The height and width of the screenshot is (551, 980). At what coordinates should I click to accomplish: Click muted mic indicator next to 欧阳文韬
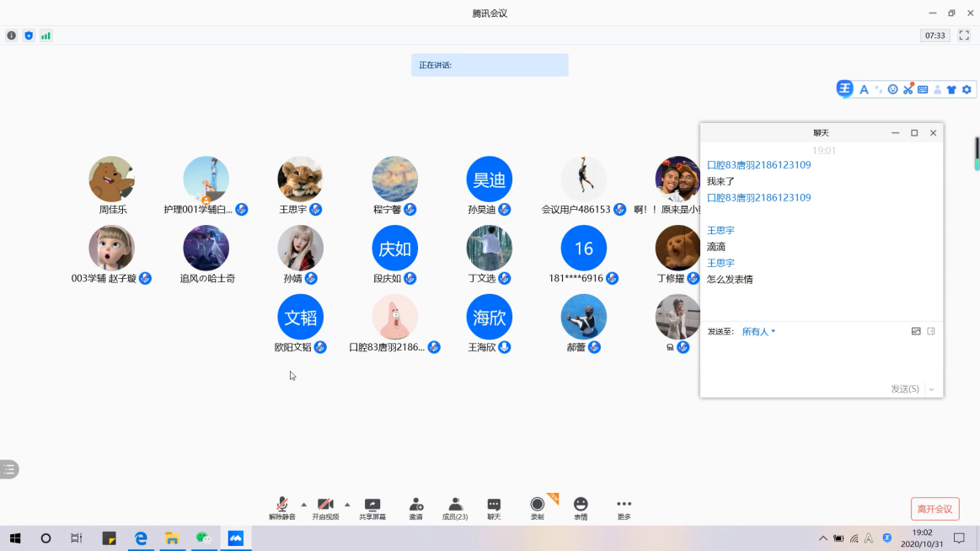320,347
